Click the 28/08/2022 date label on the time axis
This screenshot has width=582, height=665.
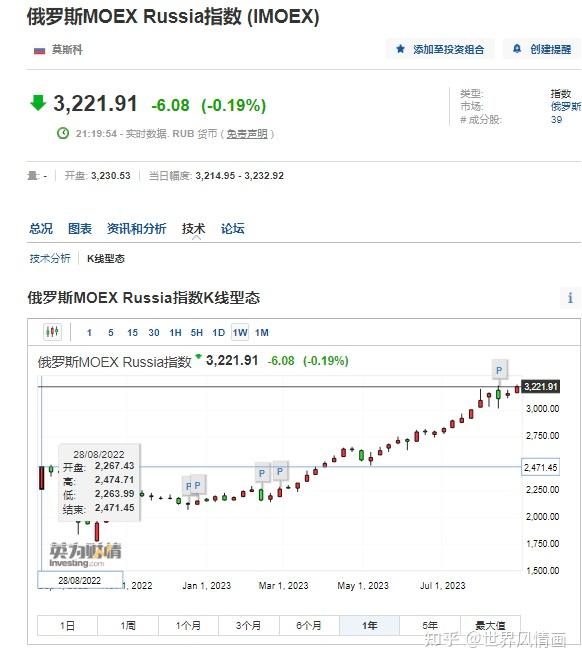click(x=80, y=581)
